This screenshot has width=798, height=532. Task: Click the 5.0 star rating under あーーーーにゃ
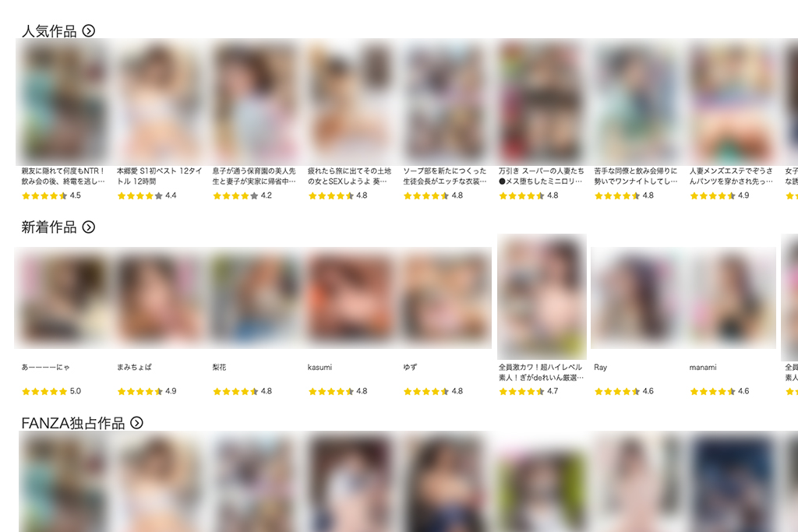pyautogui.click(x=51, y=391)
